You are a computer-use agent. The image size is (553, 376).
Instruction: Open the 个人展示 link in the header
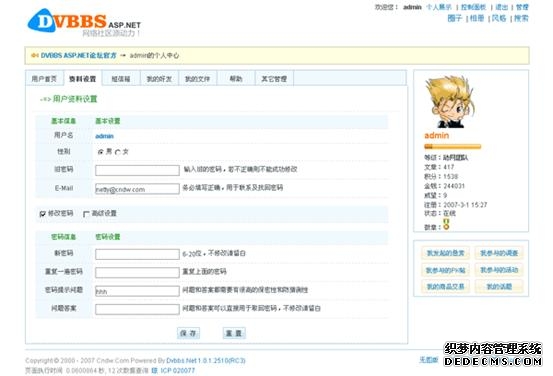point(439,7)
